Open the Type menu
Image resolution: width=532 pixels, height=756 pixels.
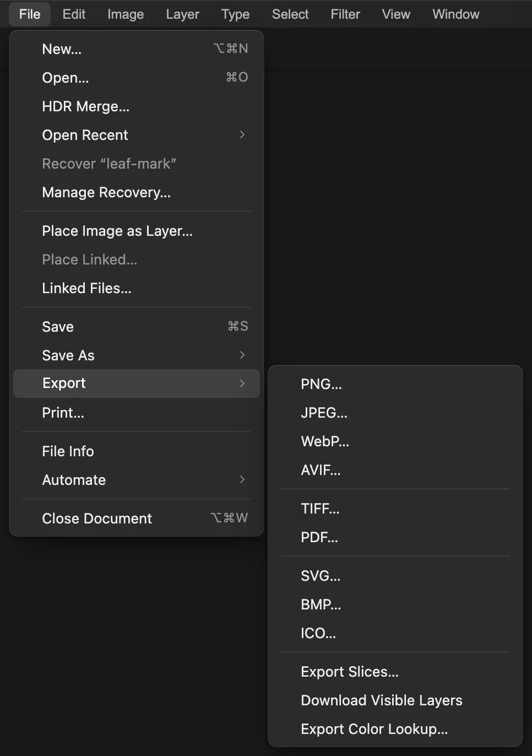click(235, 14)
